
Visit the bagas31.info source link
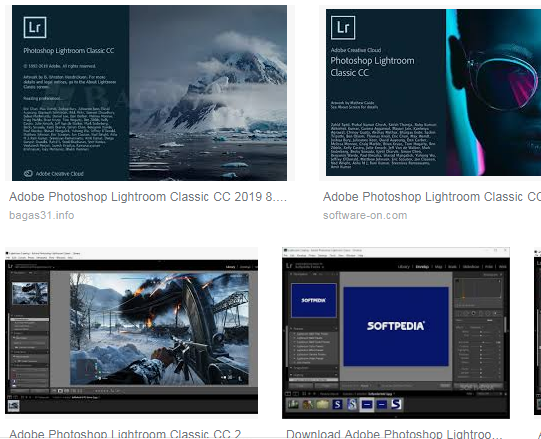(x=41, y=215)
